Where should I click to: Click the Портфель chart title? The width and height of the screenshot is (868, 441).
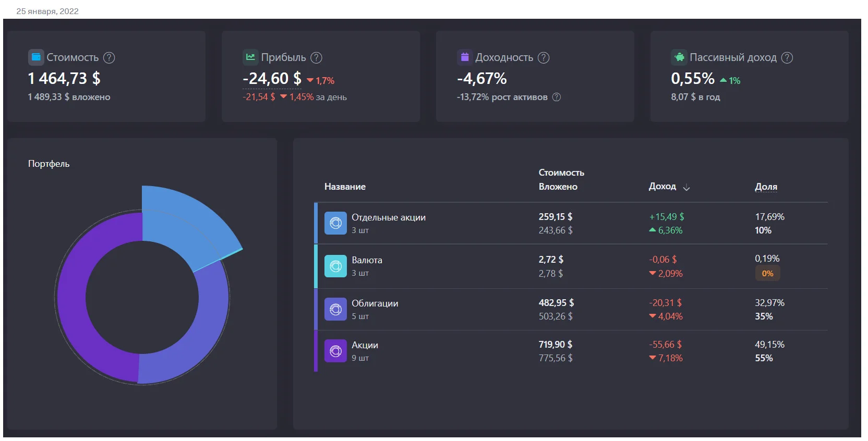tap(49, 164)
